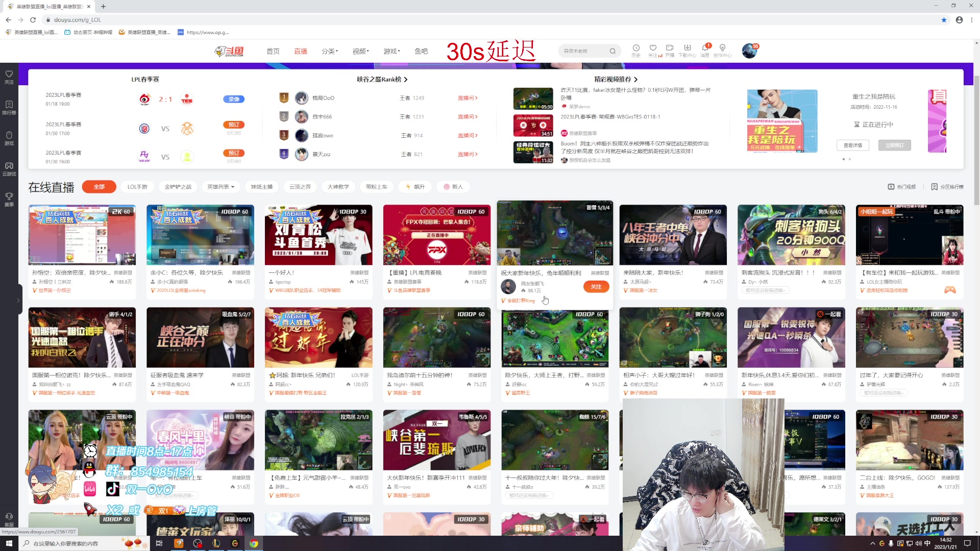The height and width of the screenshot is (551, 980).
Task: Open 直播间 link for 自宇666
Action: tap(467, 117)
